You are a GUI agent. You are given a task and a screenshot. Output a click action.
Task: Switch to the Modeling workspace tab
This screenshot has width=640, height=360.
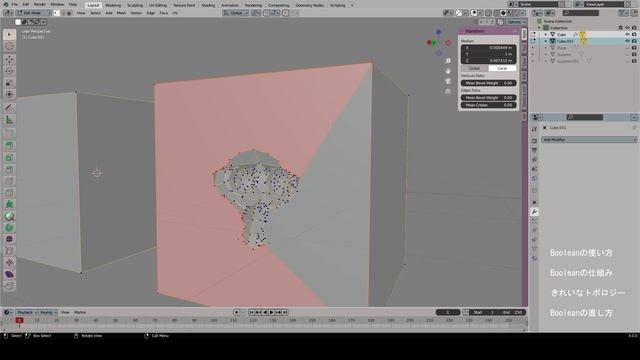click(113, 5)
